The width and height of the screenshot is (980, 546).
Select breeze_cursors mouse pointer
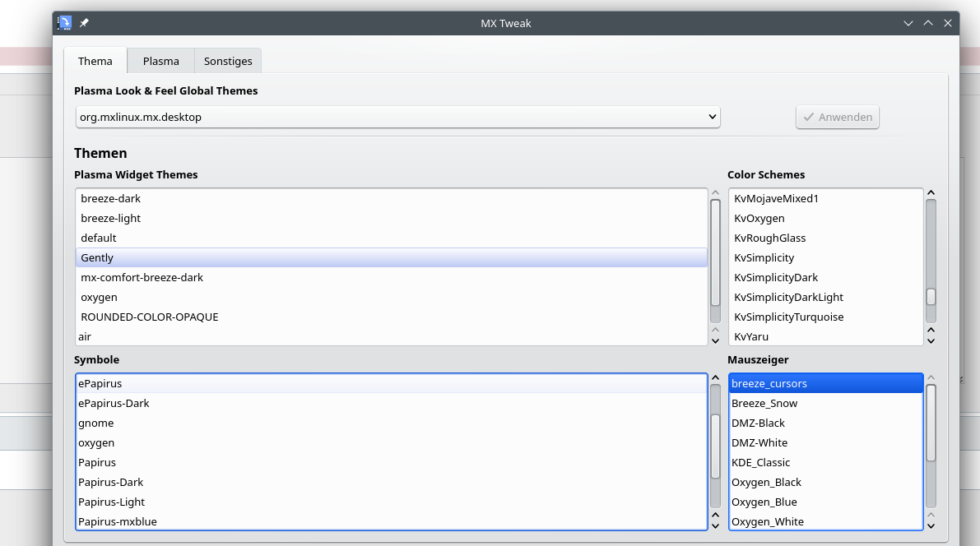coord(825,383)
